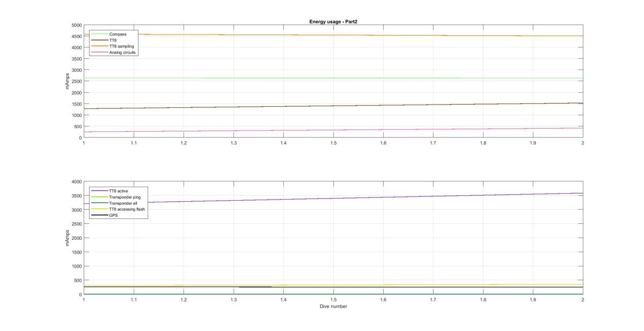The width and height of the screenshot is (644, 331).
Task: Click the light green Compass curve in upper plot
Action: [x=333, y=78]
